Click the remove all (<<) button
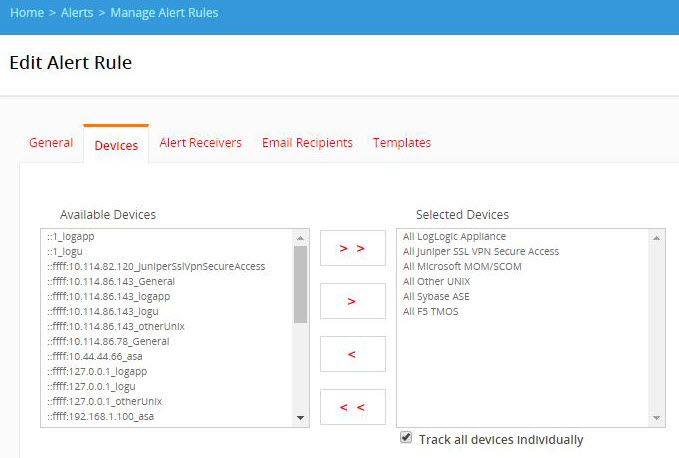 tap(352, 407)
